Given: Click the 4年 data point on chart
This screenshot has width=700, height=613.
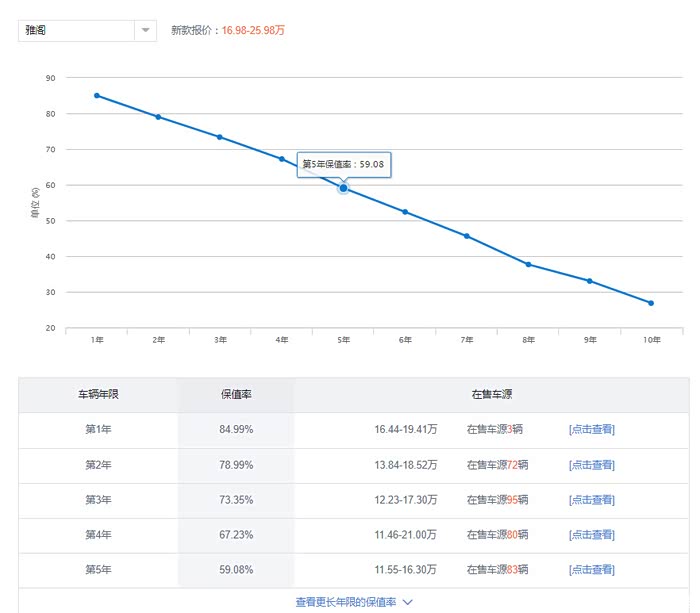Looking at the screenshot, I should [x=282, y=159].
